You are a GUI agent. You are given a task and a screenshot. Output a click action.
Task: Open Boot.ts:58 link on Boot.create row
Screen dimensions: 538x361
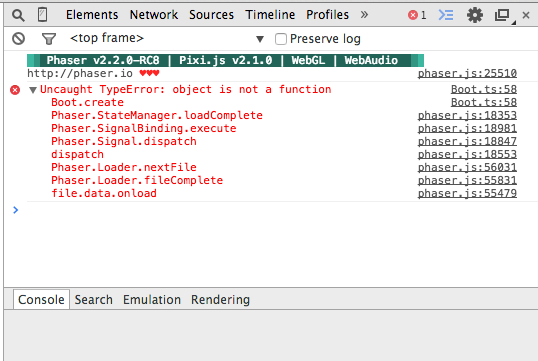(x=484, y=103)
